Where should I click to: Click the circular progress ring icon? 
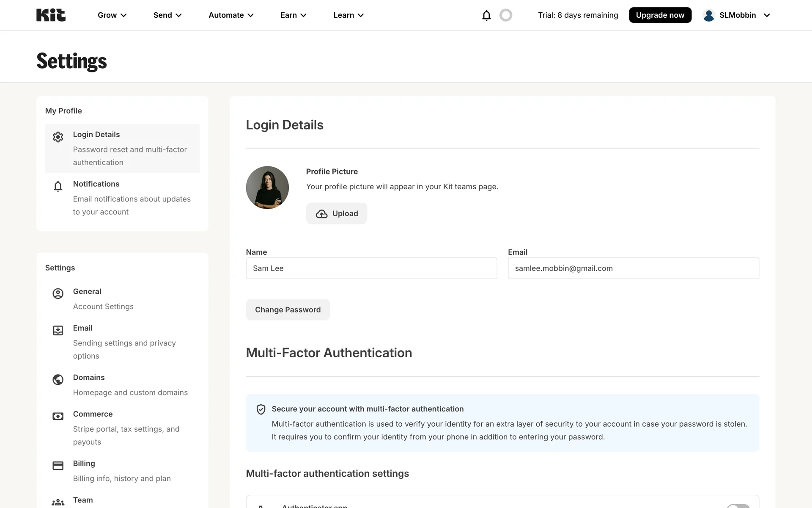coord(506,15)
